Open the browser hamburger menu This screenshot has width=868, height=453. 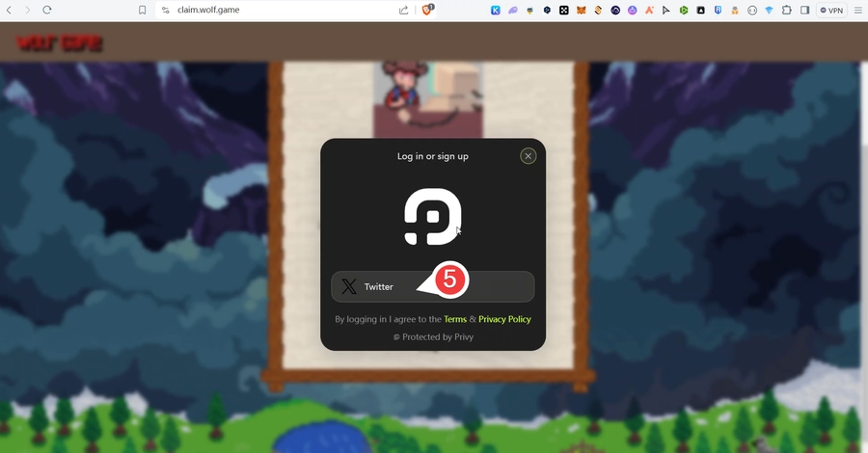tap(857, 10)
